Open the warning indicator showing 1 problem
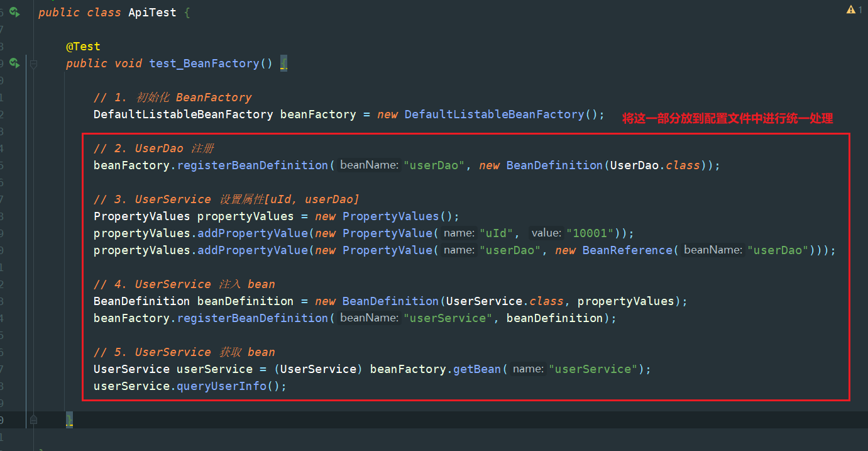The height and width of the screenshot is (451, 868). pyautogui.click(x=854, y=9)
